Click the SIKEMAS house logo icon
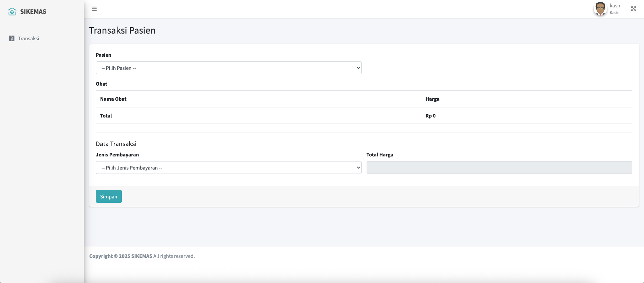 (x=12, y=11)
